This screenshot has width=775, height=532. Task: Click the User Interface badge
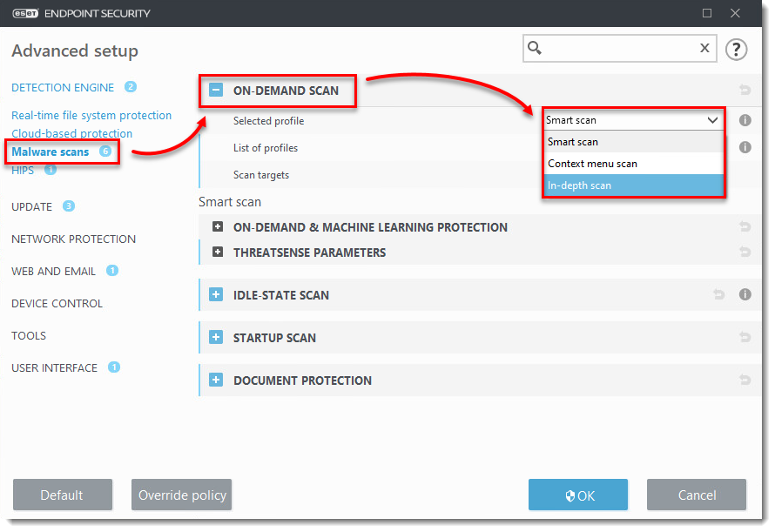[114, 367]
